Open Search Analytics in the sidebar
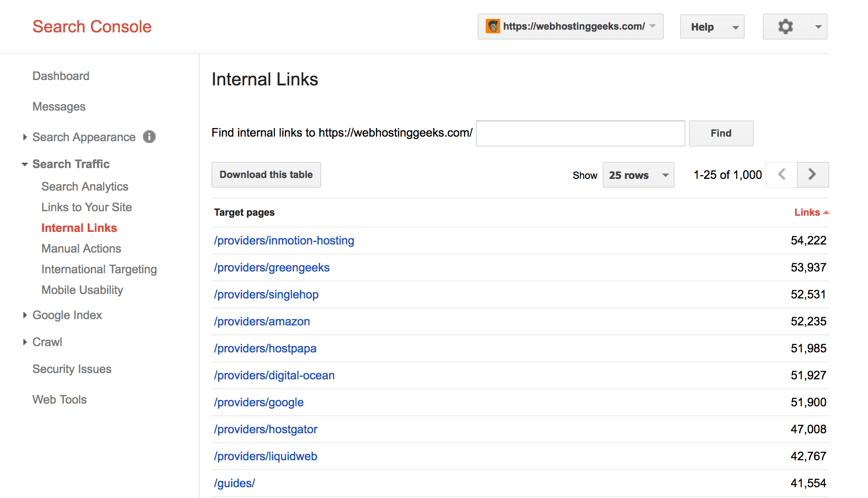Image resolution: width=868 pixels, height=498 pixels. click(85, 187)
